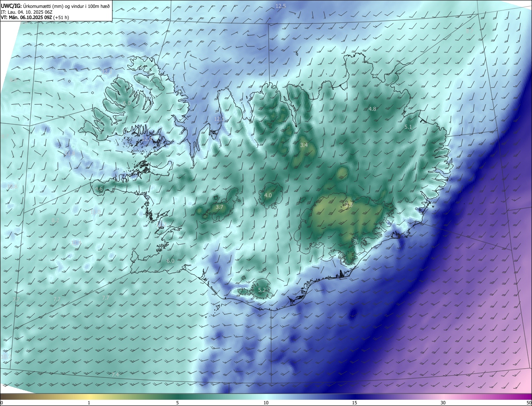Viewport: 532px width, 406px height.
Task: Click the 4.8 value label in northeast Iceland
Action: pyautogui.click(x=372, y=109)
